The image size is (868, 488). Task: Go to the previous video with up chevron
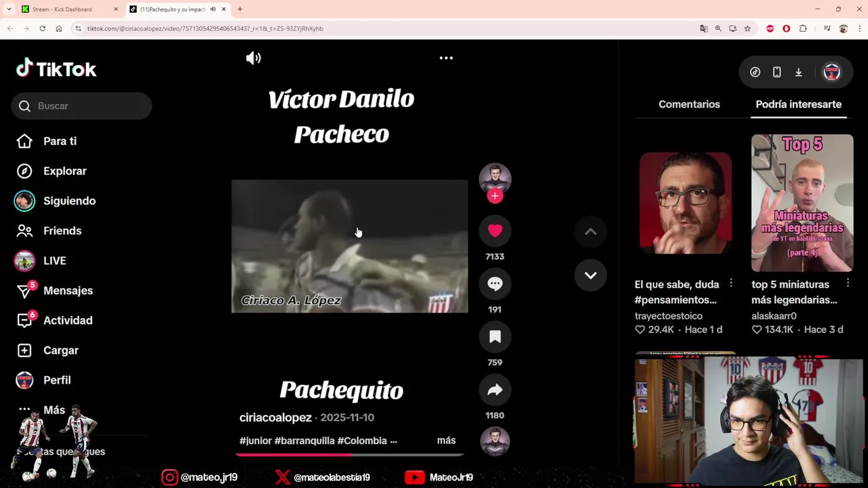pyautogui.click(x=591, y=232)
